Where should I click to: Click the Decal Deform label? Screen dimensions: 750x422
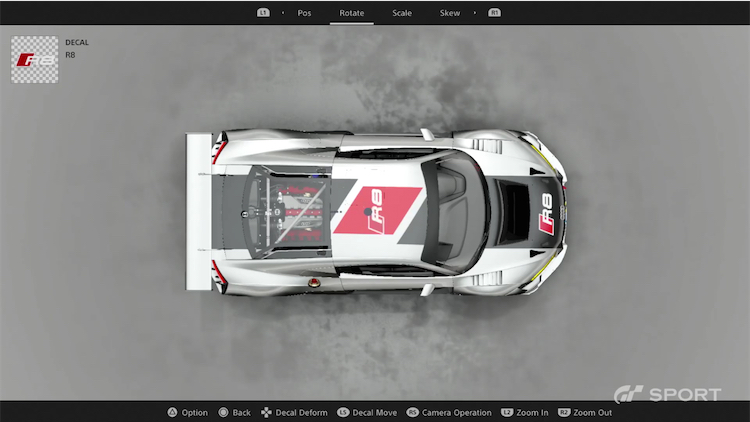301,412
